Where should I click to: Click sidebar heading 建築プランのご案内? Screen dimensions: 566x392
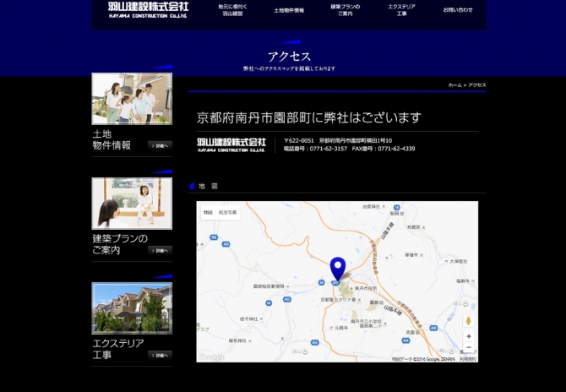click(x=120, y=244)
